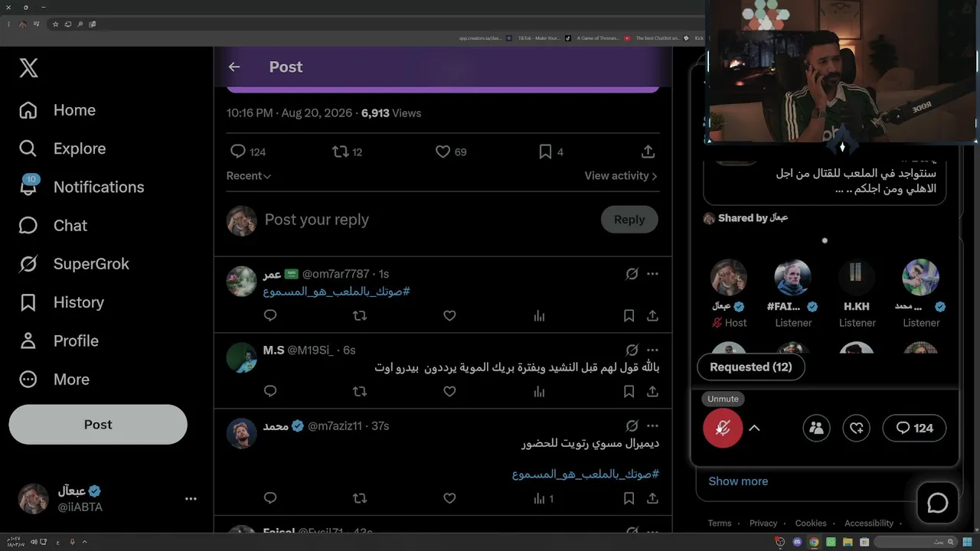Image resolution: width=980 pixels, height=551 pixels.
Task: Repost @m7aziz11's reply
Action: coord(360,498)
